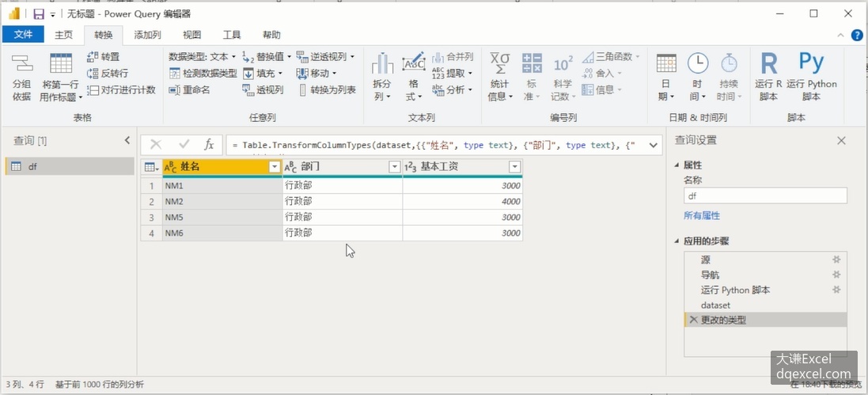Collapse the 属性 section triangle
The image size is (868, 395).
tap(677, 165)
